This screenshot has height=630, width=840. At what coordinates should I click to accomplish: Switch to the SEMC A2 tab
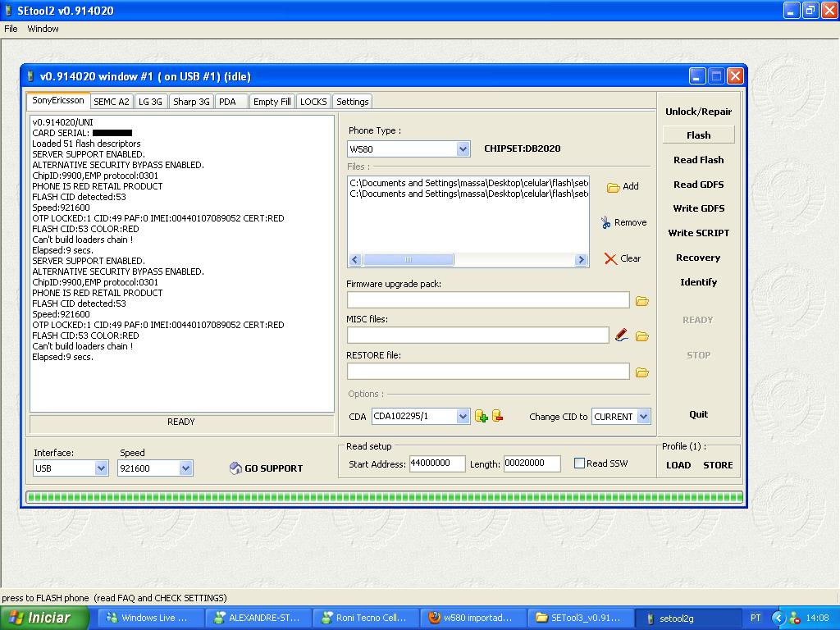coord(112,102)
